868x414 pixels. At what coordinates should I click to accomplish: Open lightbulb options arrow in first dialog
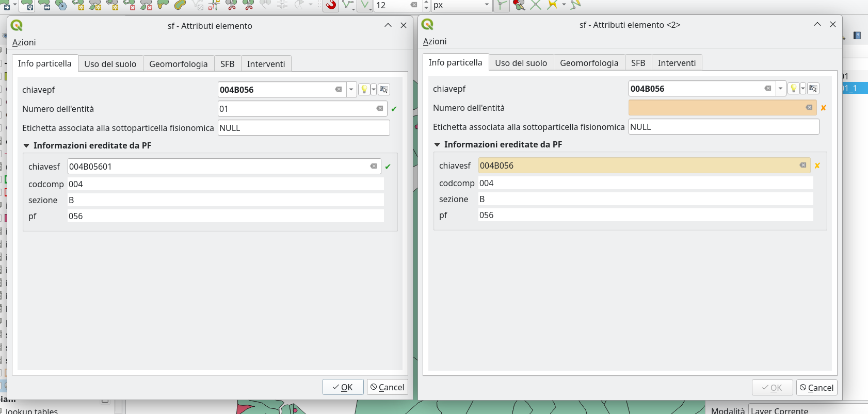tap(374, 90)
